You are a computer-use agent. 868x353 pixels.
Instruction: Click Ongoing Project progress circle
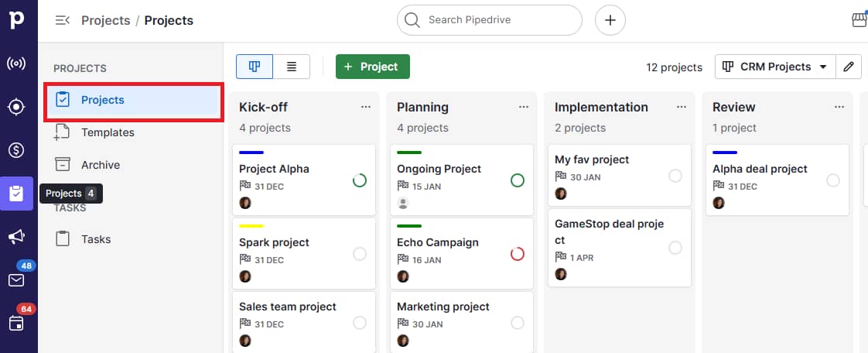point(518,180)
